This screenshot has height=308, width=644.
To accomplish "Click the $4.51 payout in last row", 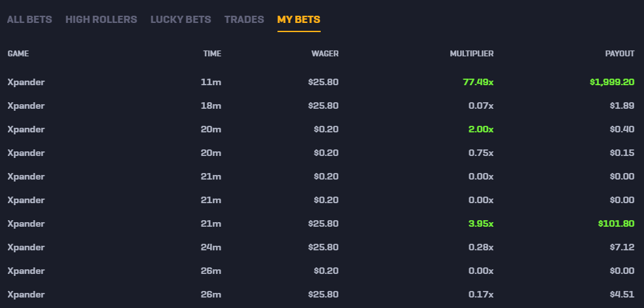I will tap(622, 294).
